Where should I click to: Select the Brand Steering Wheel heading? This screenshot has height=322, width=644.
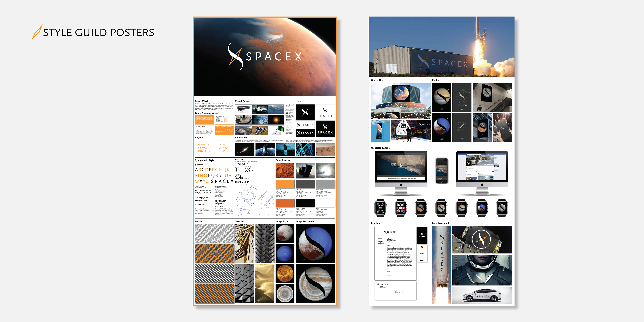(x=206, y=113)
